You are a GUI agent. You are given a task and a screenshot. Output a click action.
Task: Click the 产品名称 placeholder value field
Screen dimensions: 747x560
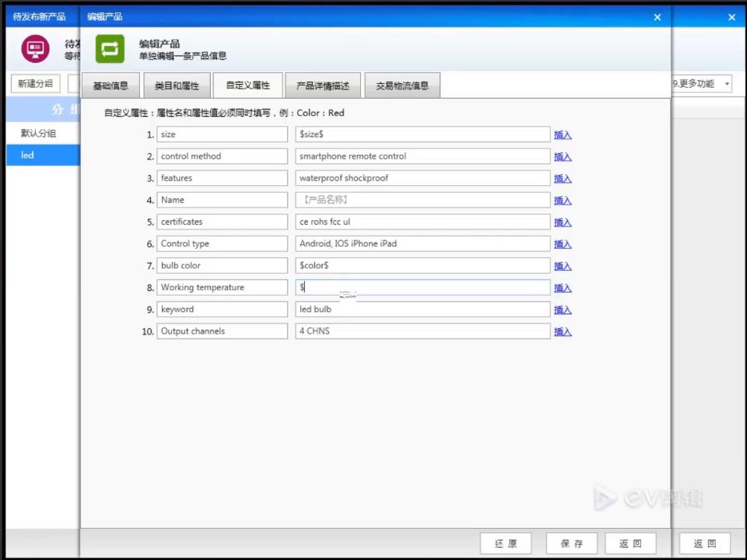[423, 200]
